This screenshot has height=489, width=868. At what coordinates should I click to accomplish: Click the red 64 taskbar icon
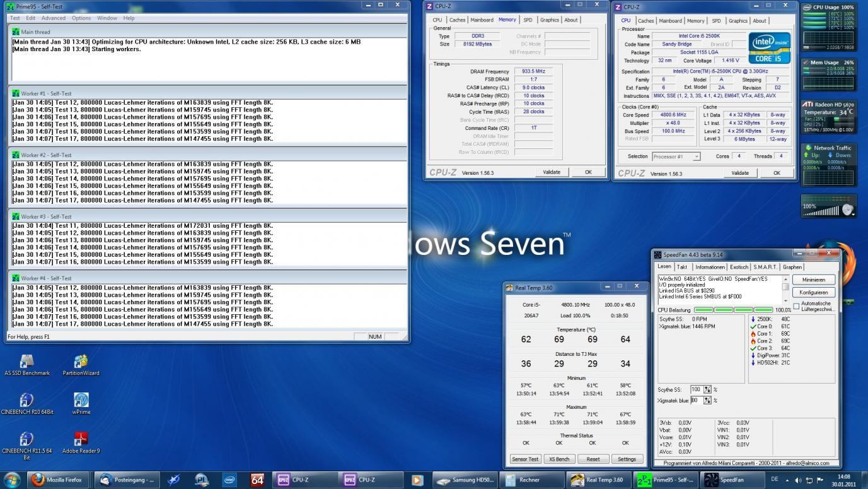point(257,480)
